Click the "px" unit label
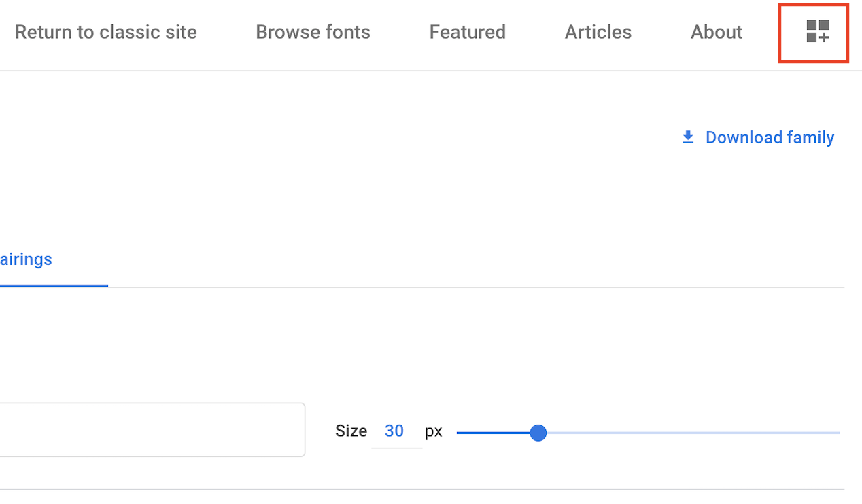Screen dimensions: 862x504 (x=434, y=431)
